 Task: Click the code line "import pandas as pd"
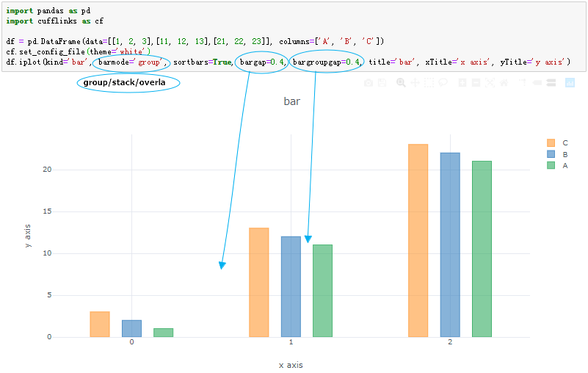click(48, 10)
